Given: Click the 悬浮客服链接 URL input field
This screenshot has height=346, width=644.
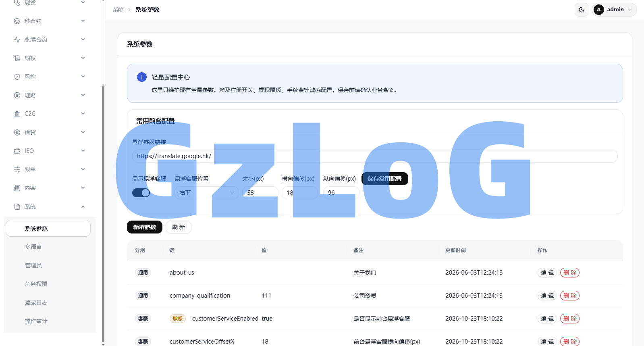Looking at the screenshot, I should coord(375,156).
